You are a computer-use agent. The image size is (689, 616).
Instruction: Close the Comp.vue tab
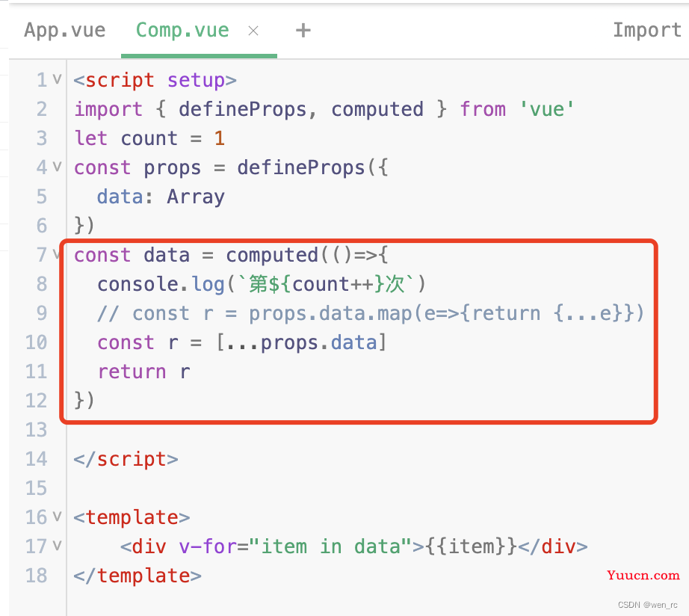pos(253,31)
